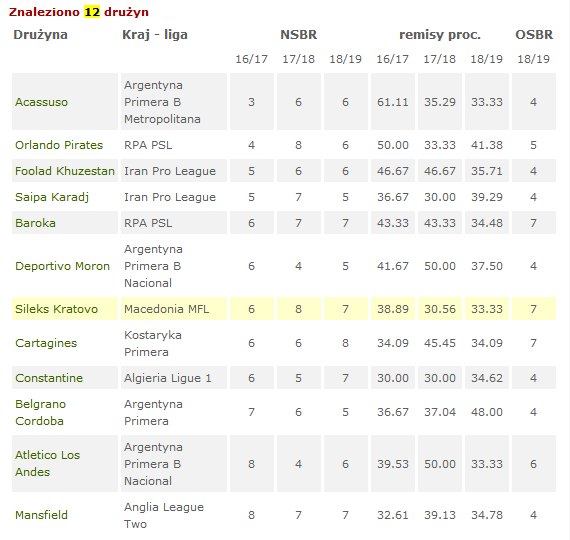Click the OSBR column header
Image resolution: width=570 pixels, height=540 pixels.
click(x=534, y=35)
